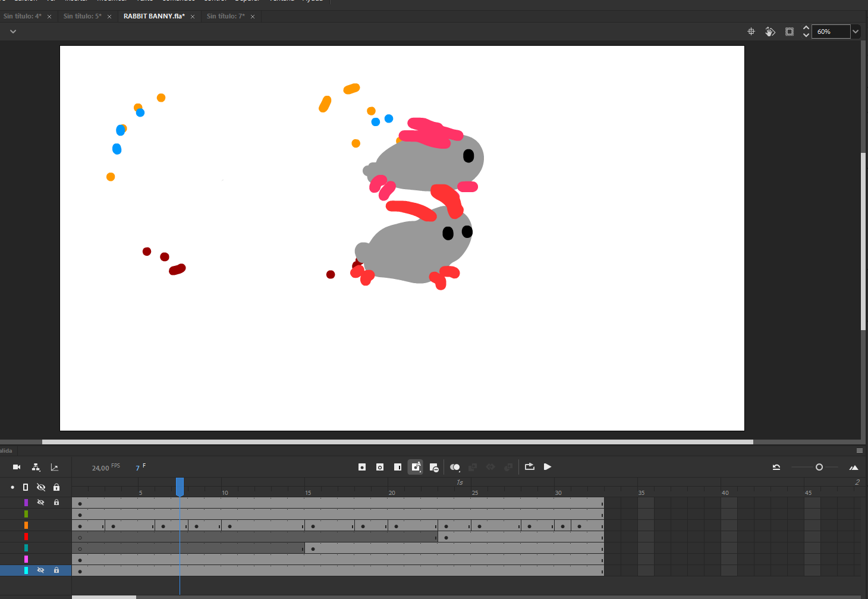Screen dimensions: 868x599
Task: Click the purple layer color swatch
Action: point(26,503)
